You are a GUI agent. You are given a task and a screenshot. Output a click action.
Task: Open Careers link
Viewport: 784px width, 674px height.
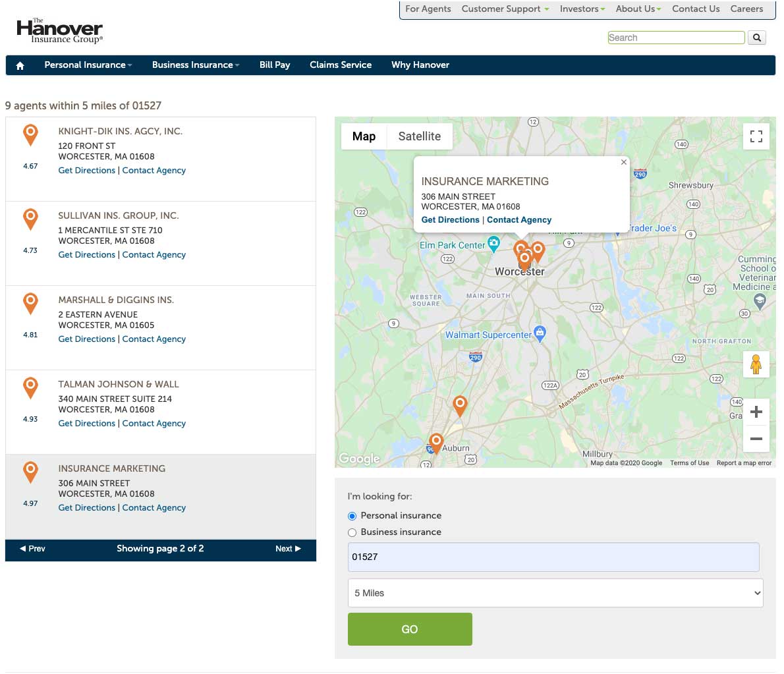tap(746, 9)
